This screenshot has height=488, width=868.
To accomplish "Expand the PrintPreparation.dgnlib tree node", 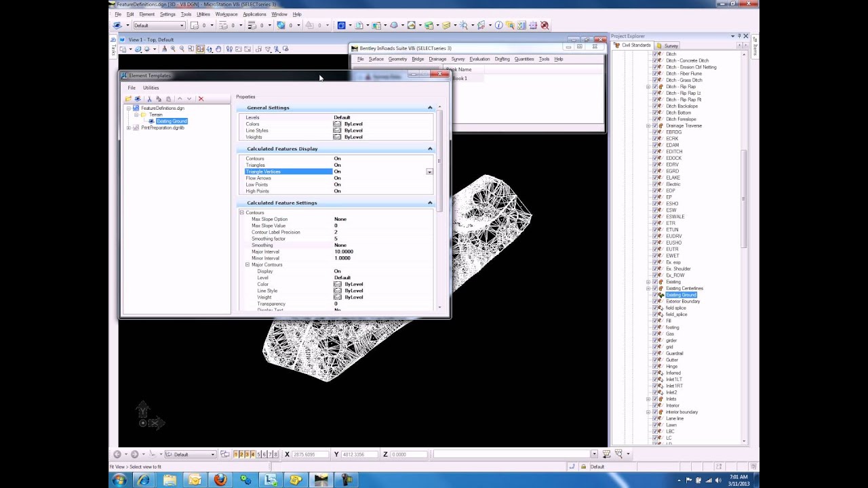I will [129, 127].
